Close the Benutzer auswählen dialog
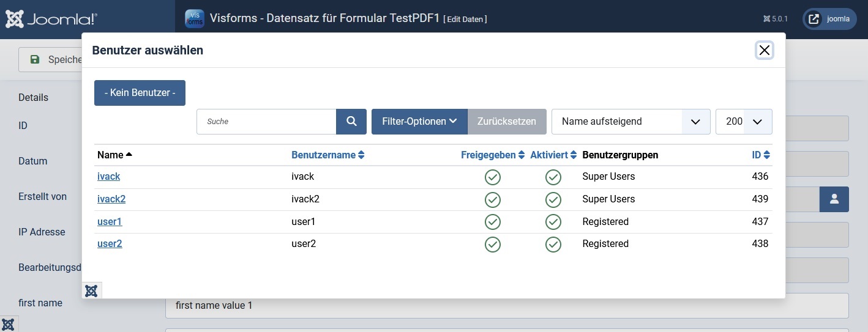The height and width of the screenshot is (332, 868). point(764,50)
